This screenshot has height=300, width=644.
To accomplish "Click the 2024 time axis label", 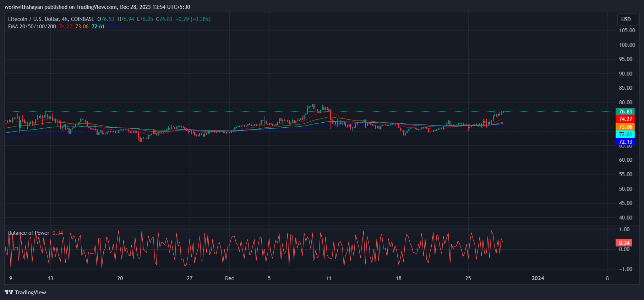I will point(538,278).
